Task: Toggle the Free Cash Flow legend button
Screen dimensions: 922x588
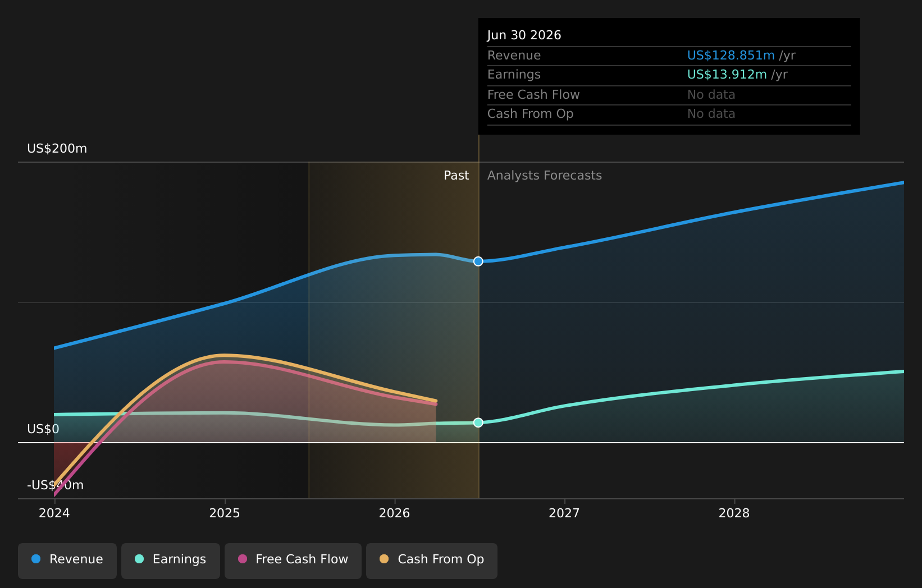Action: [x=293, y=561]
